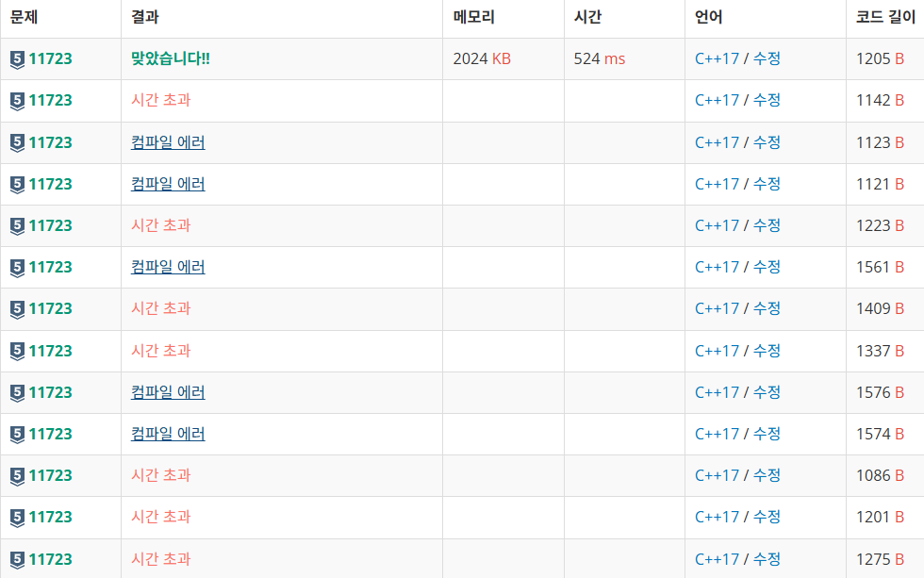
Task: Open problem 11723 link in the 1337 B row
Action: click(50, 351)
